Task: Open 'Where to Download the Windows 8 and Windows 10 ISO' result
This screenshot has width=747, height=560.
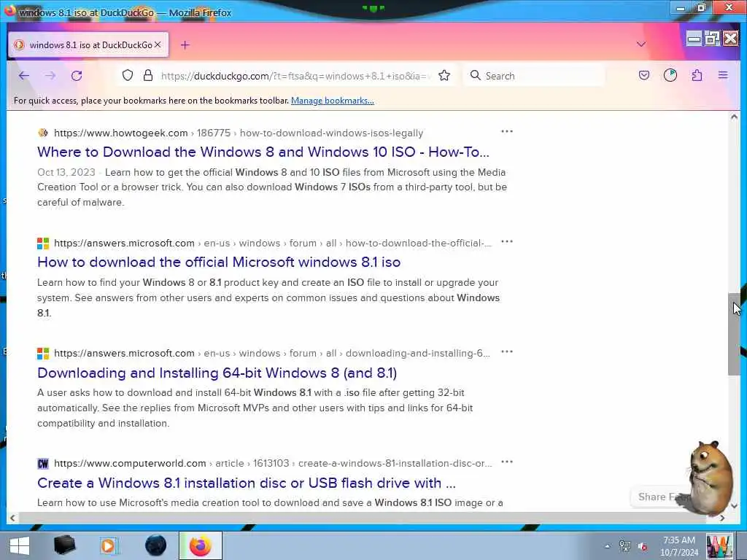Action: 263,152
